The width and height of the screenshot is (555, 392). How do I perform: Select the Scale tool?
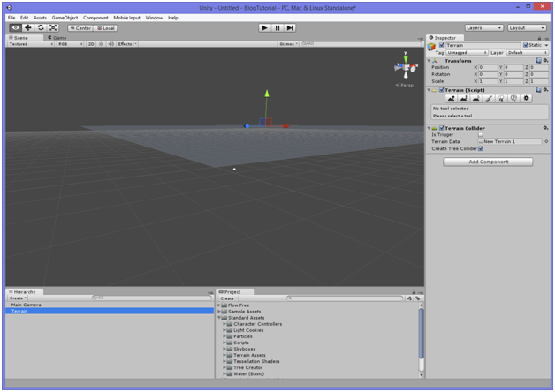point(53,28)
